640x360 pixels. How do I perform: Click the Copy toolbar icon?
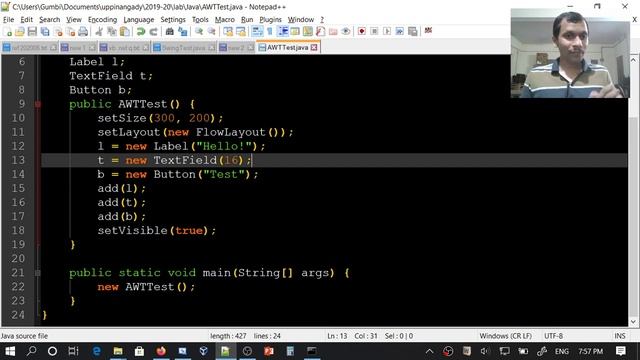tap(112, 31)
